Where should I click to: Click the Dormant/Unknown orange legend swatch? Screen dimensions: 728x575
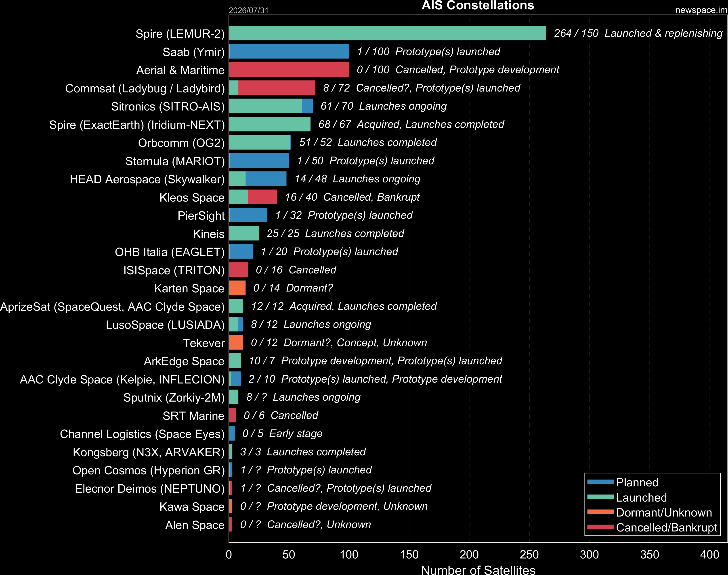click(600, 512)
